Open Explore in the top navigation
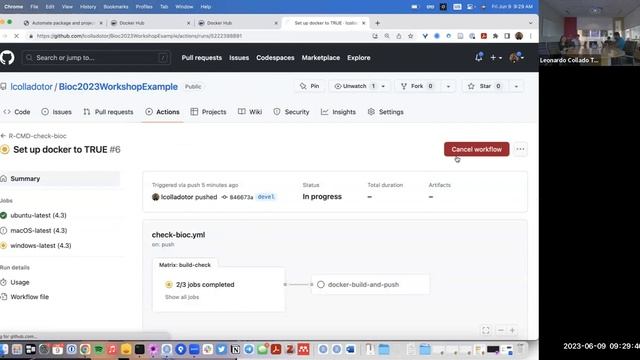Screen dimensions: 640x360 [359, 58]
